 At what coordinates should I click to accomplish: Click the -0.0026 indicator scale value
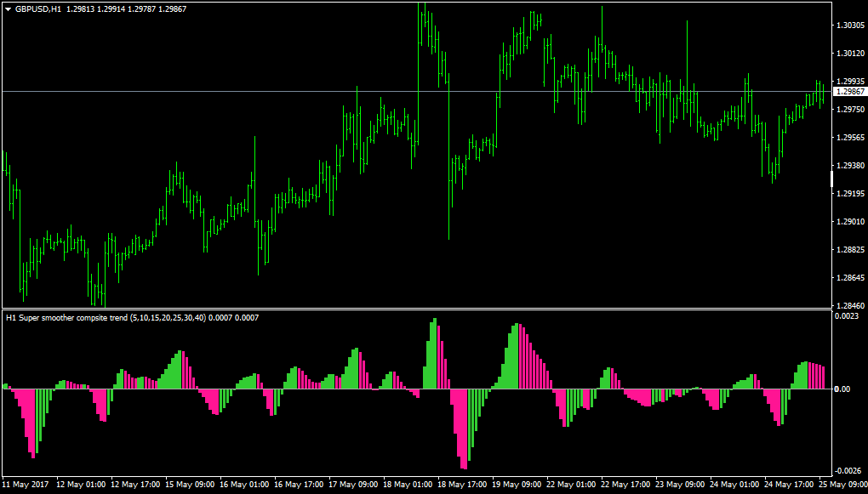pyautogui.click(x=848, y=471)
